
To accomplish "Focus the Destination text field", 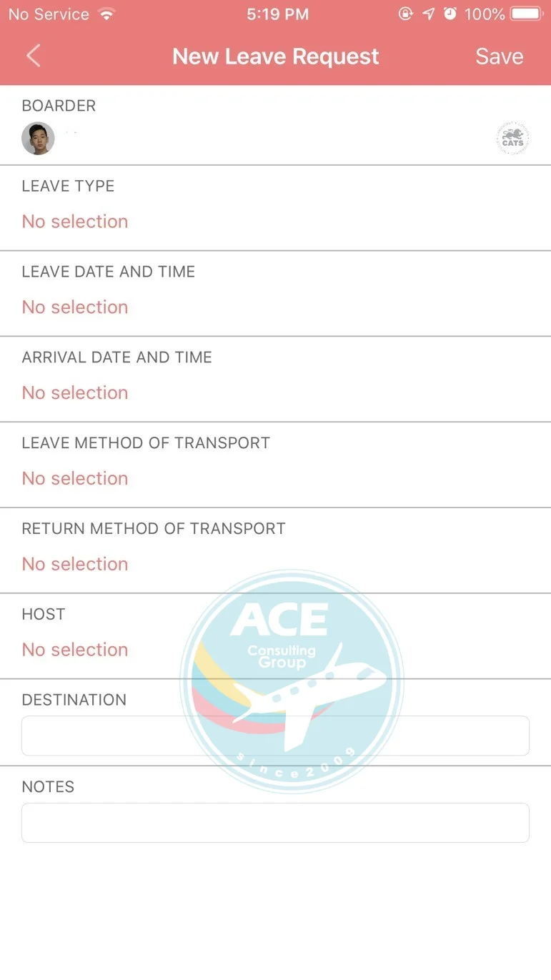I will click(275, 736).
